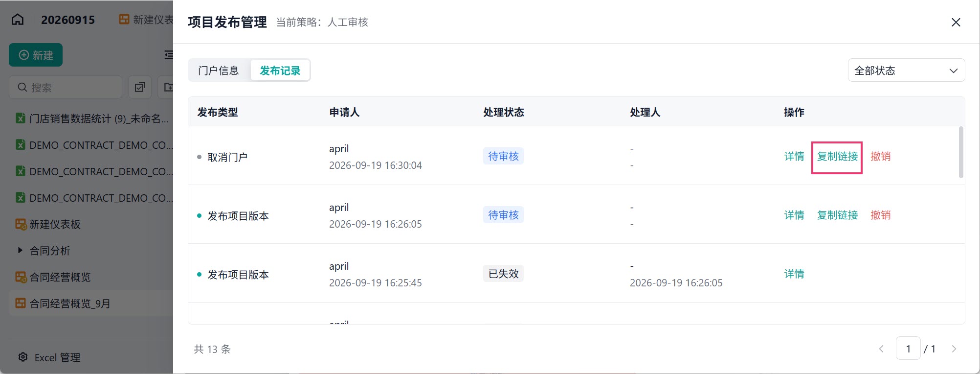
Task: Go to previous page with the left arrow
Action: click(881, 349)
